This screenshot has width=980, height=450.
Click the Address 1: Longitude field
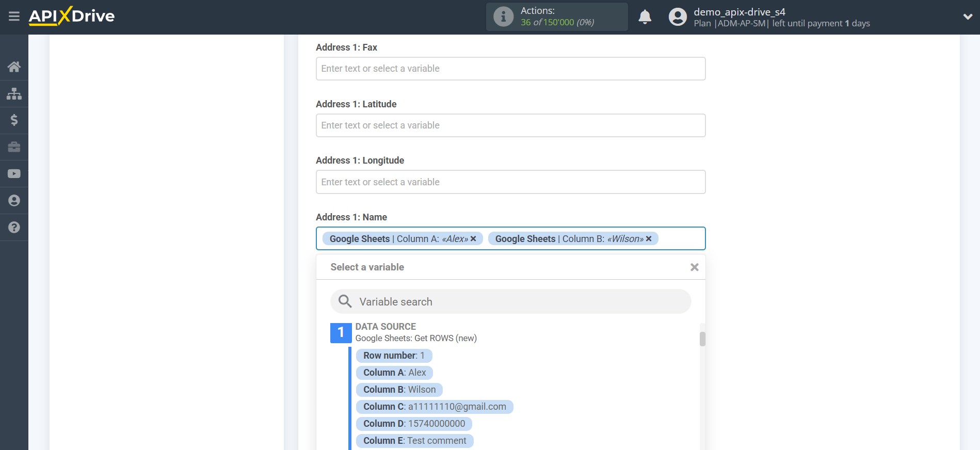(510, 182)
